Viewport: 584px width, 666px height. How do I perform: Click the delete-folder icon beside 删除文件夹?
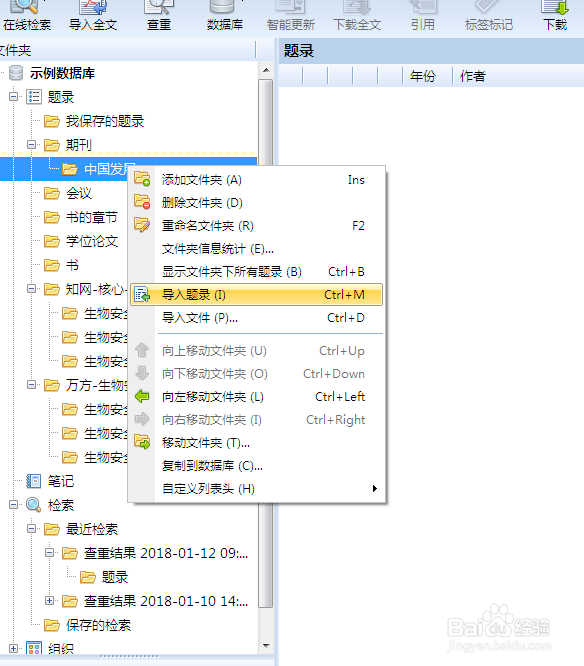pyautogui.click(x=142, y=201)
